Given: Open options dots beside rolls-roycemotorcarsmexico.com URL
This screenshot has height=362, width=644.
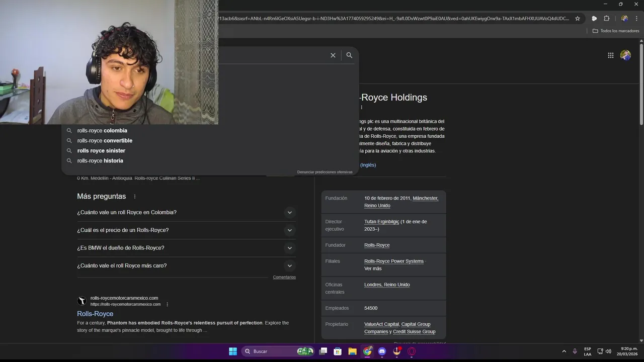Looking at the screenshot, I should (167, 304).
